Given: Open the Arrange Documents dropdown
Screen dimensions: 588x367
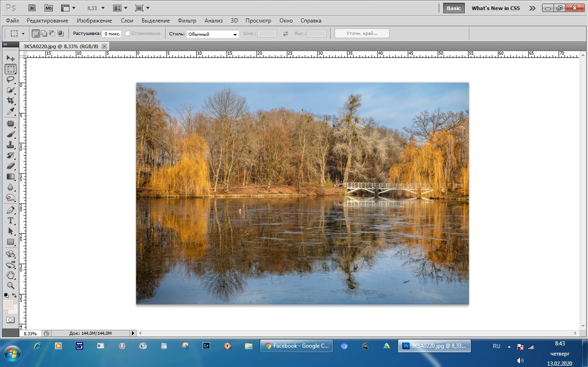Looking at the screenshot, I should pyautogui.click(x=120, y=8).
